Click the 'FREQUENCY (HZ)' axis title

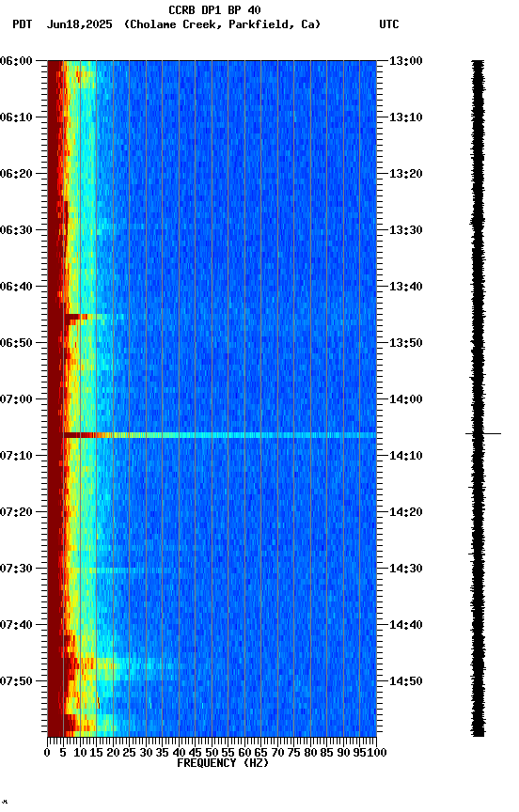pos(223,763)
